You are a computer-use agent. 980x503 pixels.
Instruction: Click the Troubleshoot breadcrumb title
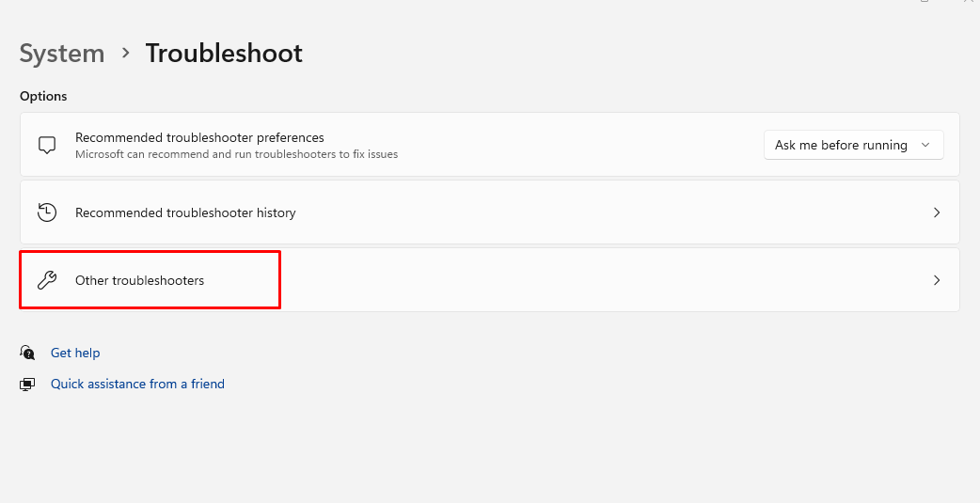pos(224,54)
